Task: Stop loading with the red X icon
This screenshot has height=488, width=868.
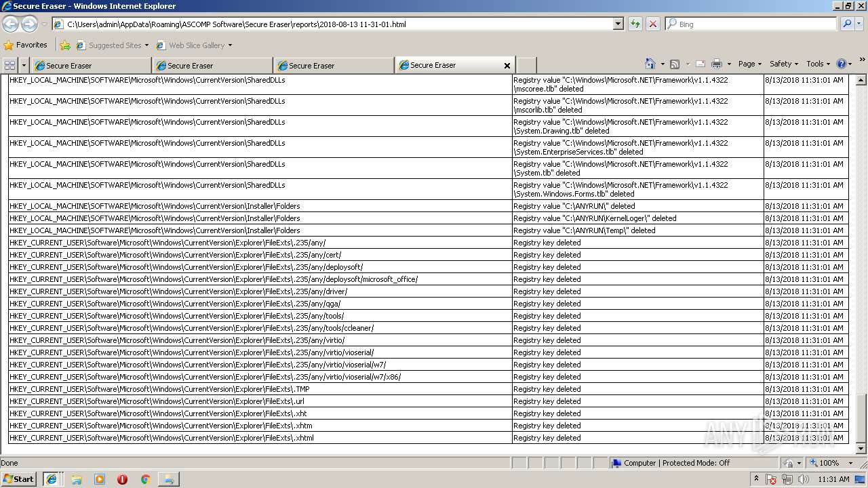Action: [x=653, y=24]
